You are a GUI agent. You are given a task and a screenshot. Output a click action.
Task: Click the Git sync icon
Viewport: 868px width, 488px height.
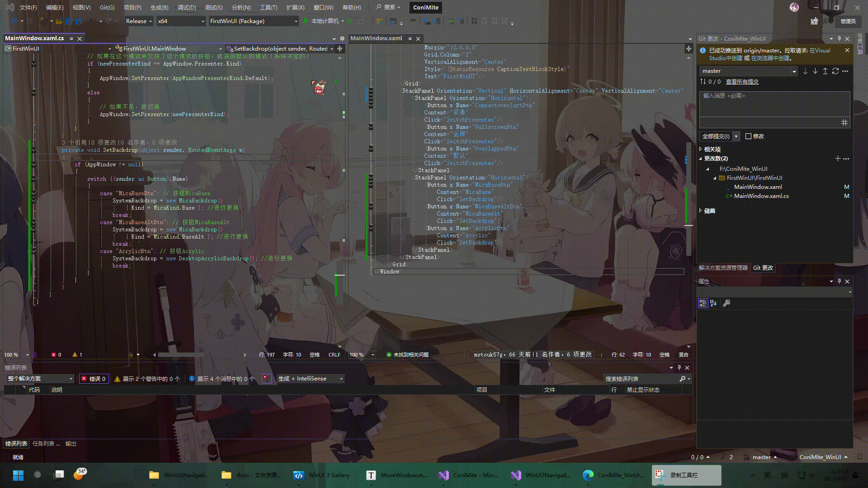pos(835,71)
